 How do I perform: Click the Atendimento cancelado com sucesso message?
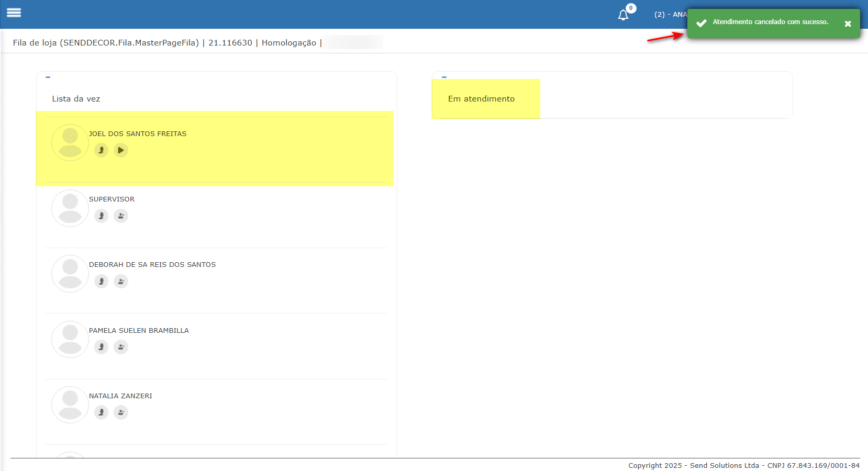pos(771,22)
